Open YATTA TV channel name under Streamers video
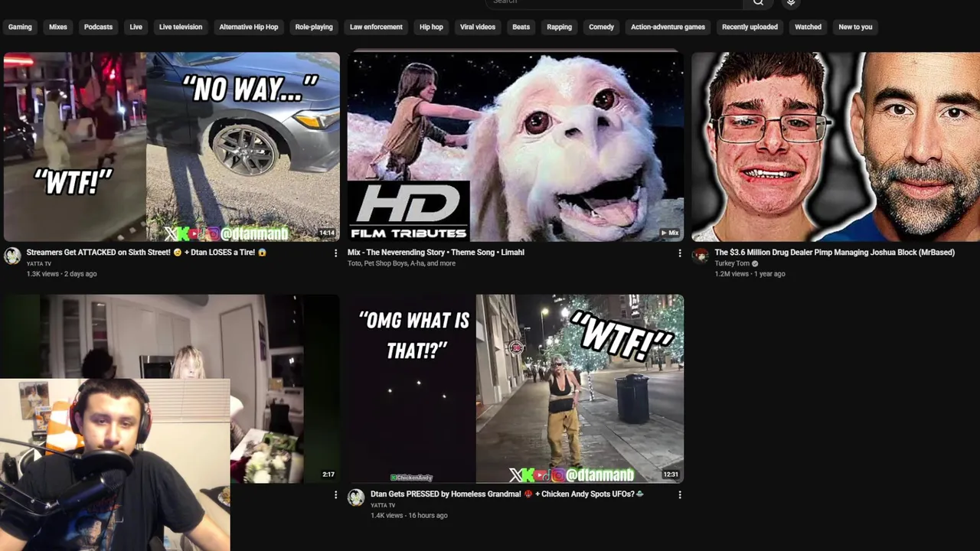The width and height of the screenshot is (980, 551). (39, 264)
